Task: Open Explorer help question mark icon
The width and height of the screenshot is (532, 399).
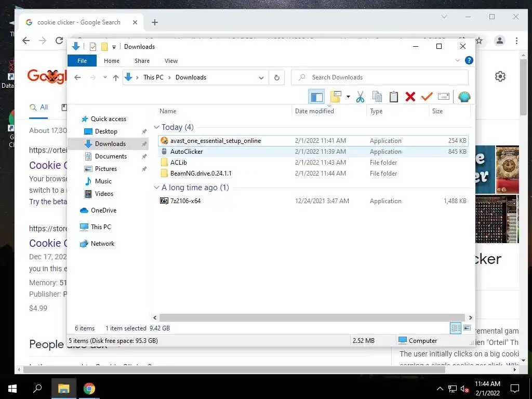Action: point(469,60)
